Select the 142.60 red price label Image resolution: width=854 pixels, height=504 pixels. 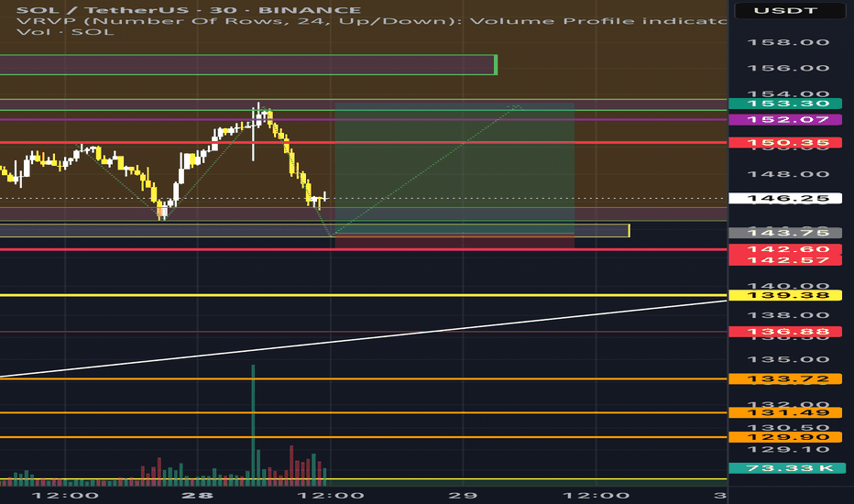tap(785, 249)
